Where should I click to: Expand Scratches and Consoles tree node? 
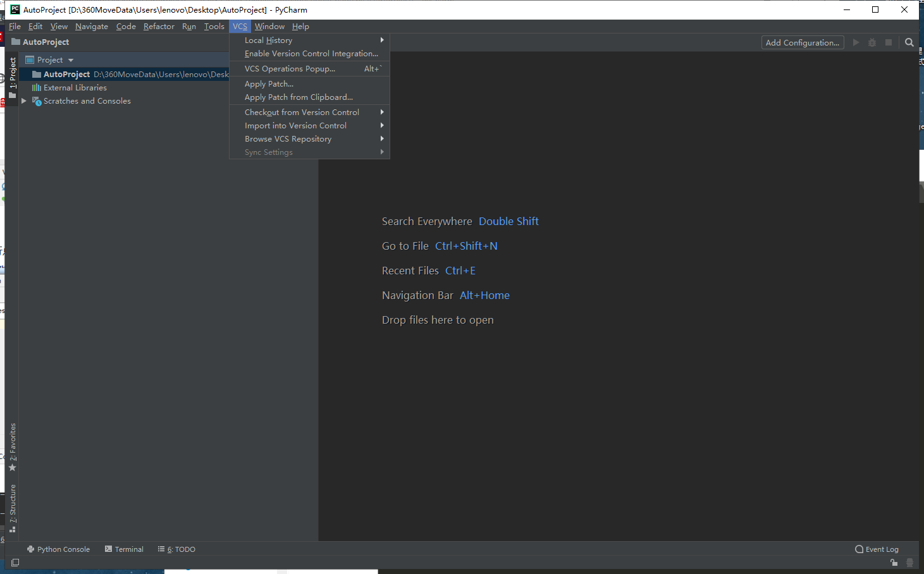(24, 101)
